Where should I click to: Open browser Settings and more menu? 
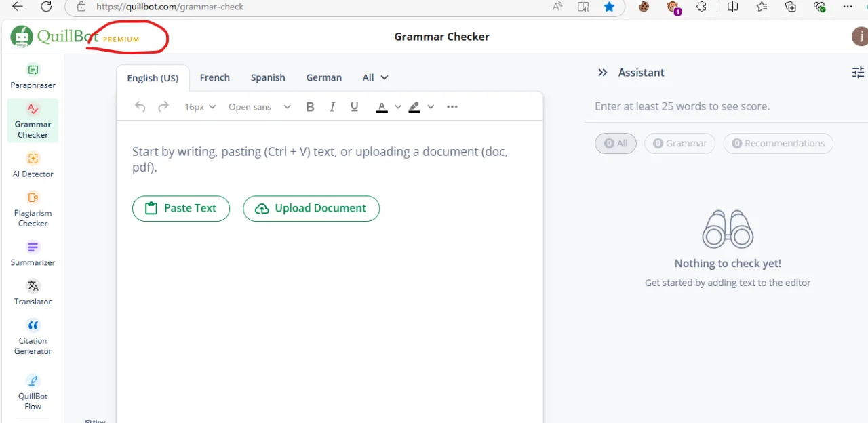tap(848, 7)
